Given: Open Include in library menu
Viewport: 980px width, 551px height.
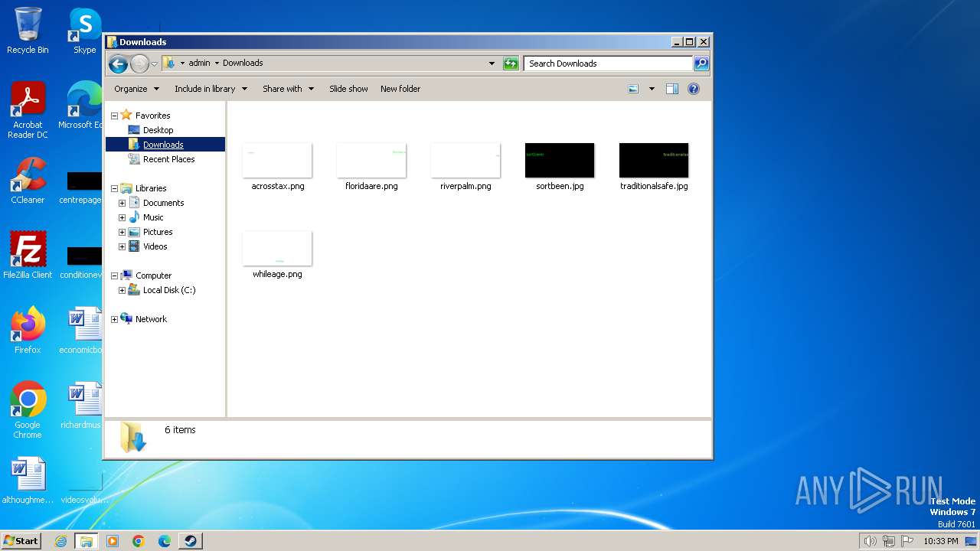Looking at the screenshot, I should click(x=211, y=89).
